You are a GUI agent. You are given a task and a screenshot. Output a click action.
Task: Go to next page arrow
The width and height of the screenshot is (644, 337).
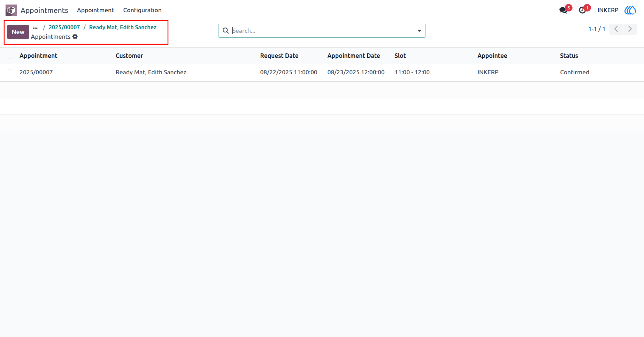(x=630, y=29)
